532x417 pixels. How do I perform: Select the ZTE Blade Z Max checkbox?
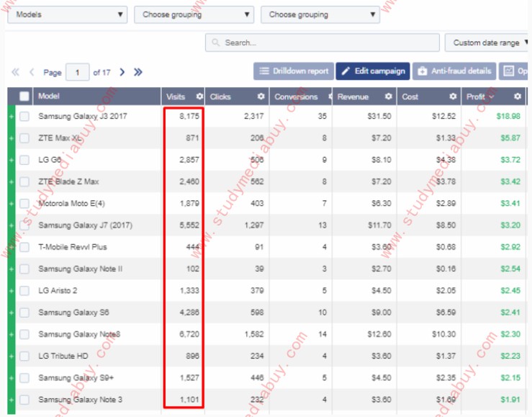tap(24, 182)
